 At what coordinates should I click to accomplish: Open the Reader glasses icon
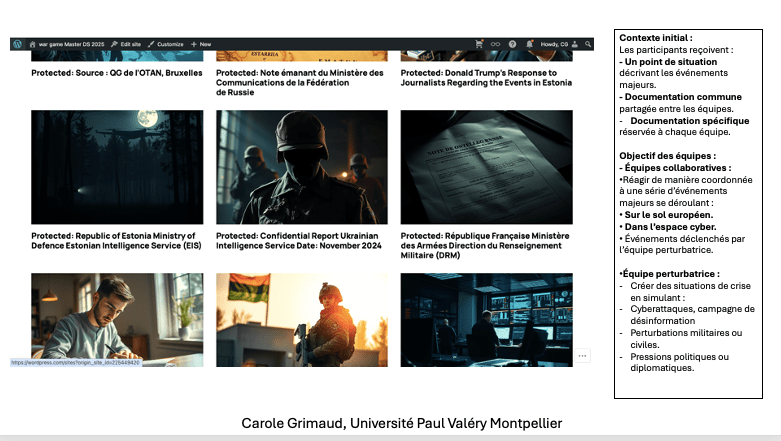[x=495, y=44]
